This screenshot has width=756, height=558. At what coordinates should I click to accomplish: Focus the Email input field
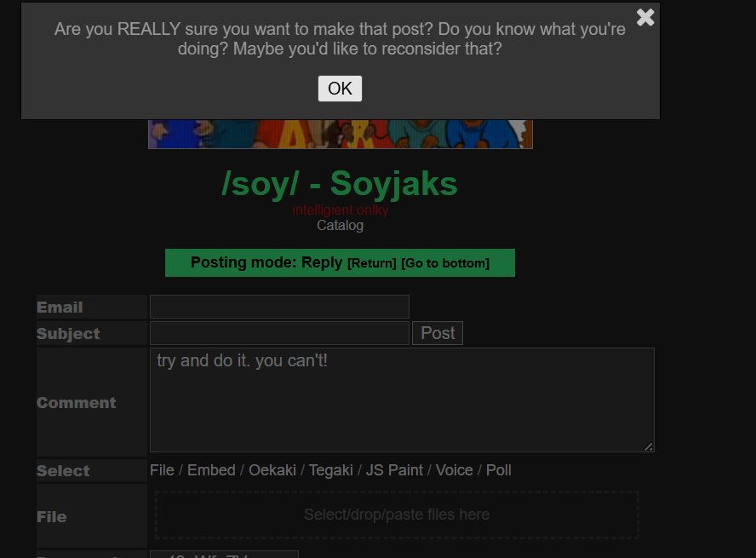[x=279, y=307]
